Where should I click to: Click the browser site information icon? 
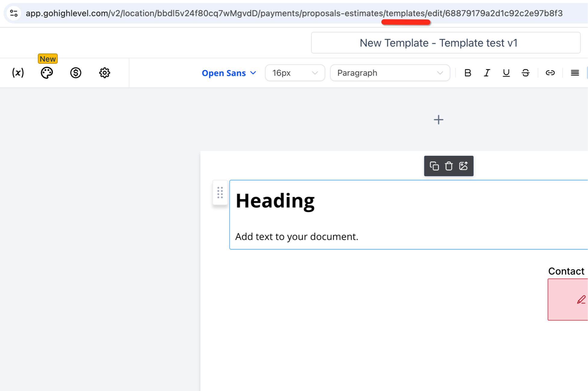[x=14, y=13]
